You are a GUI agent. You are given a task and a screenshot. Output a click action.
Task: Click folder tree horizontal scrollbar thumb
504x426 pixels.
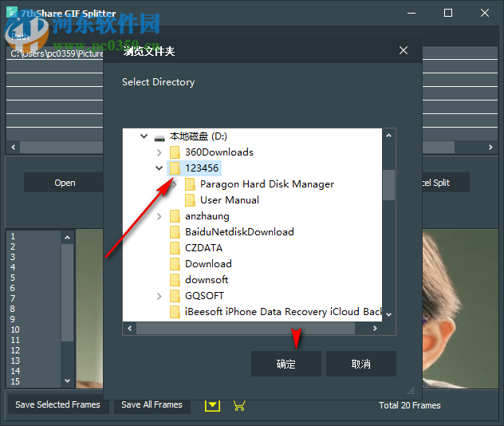(x=246, y=328)
